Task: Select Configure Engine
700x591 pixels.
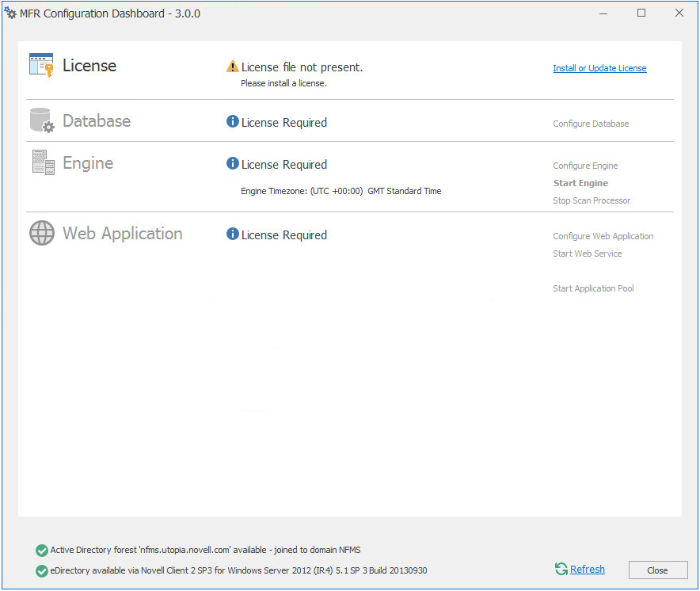Action: pos(585,166)
